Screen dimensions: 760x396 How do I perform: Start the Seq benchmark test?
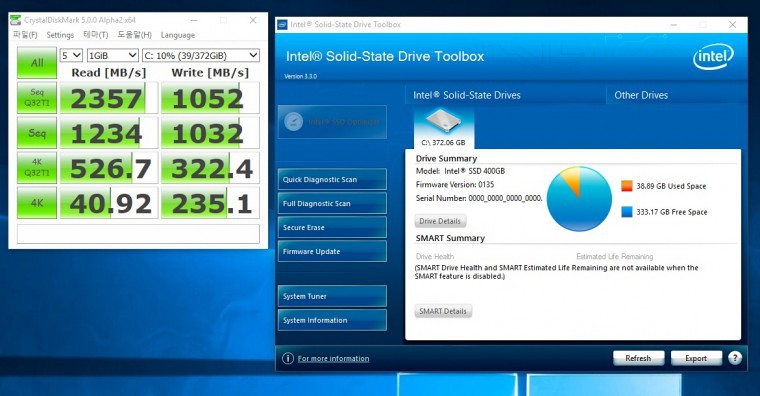pyautogui.click(x=37, y=132)
